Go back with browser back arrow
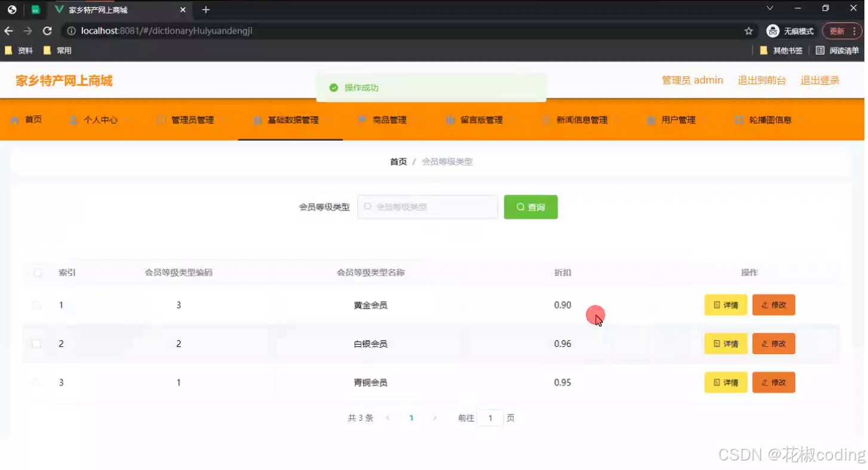 point(9,31)
